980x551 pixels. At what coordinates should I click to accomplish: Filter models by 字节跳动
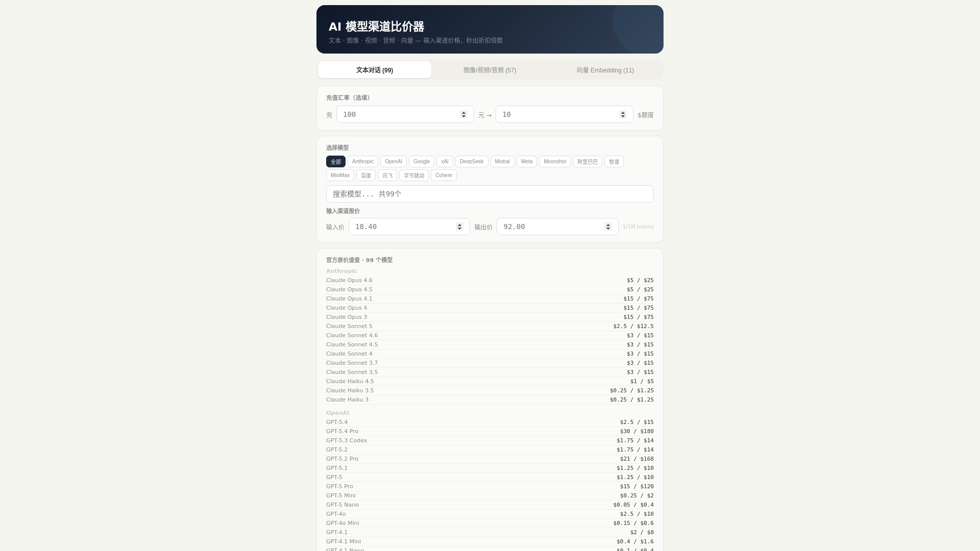pos(414,176)
